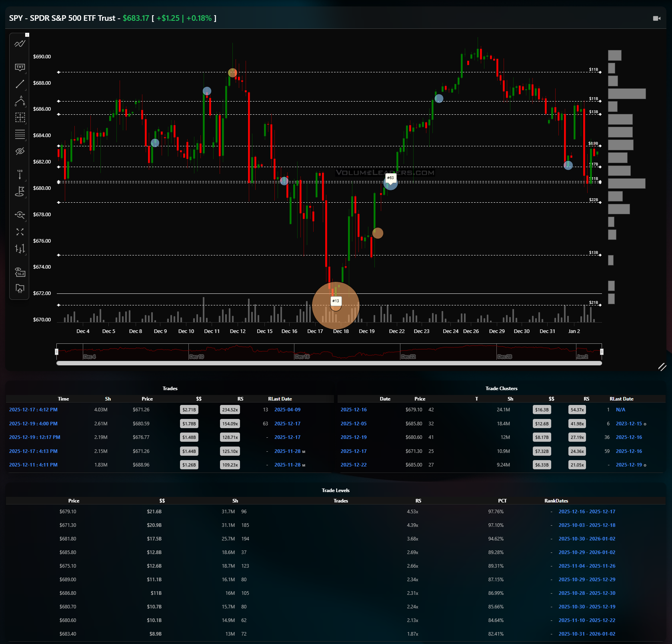Open rank dates 2025-10-03 - 2025-12-18

(x=587, y=525)
